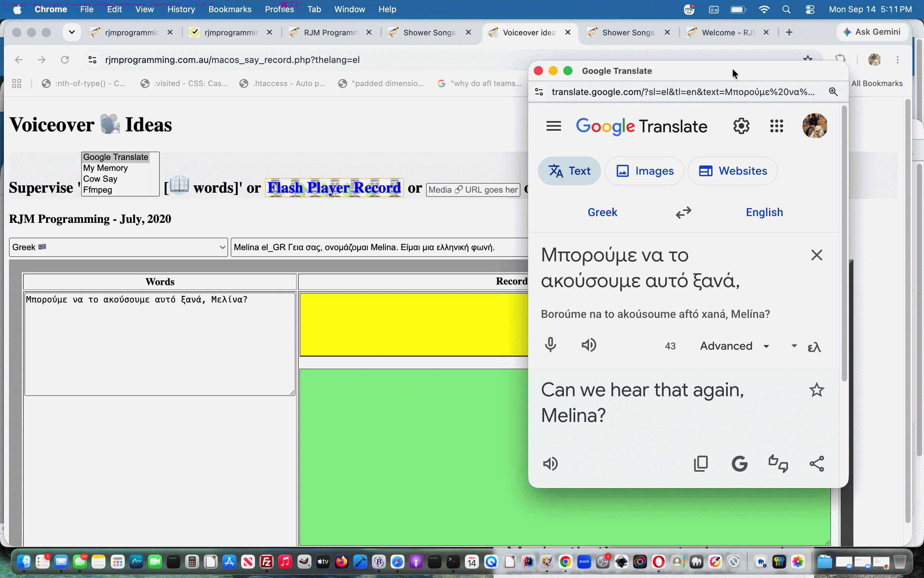Image resolution: width=924 pixels, height=578 pixels.
Task: Switch to the RJM Programming tab
Action: (x=330, y=32)
